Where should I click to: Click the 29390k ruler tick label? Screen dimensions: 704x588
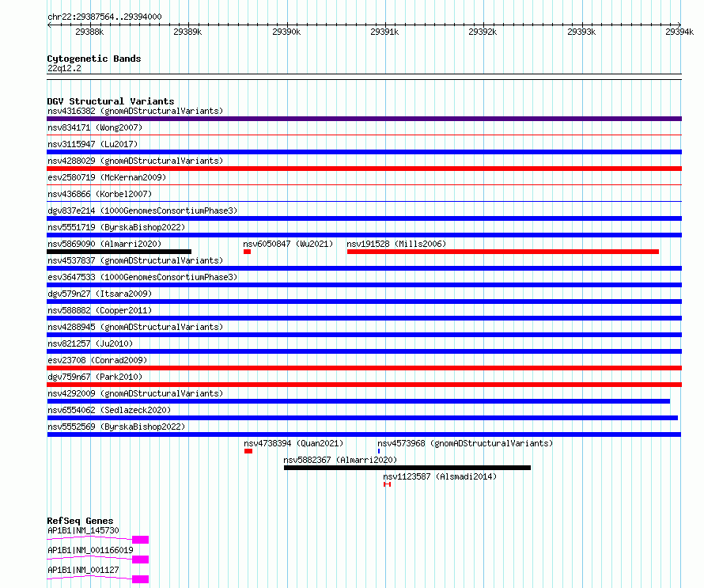[286, 32]
